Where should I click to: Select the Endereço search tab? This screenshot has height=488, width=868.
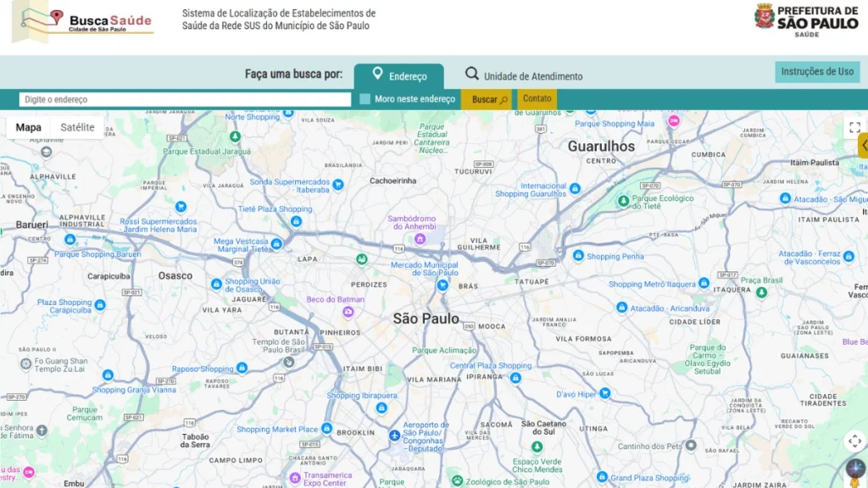point(398,76)
